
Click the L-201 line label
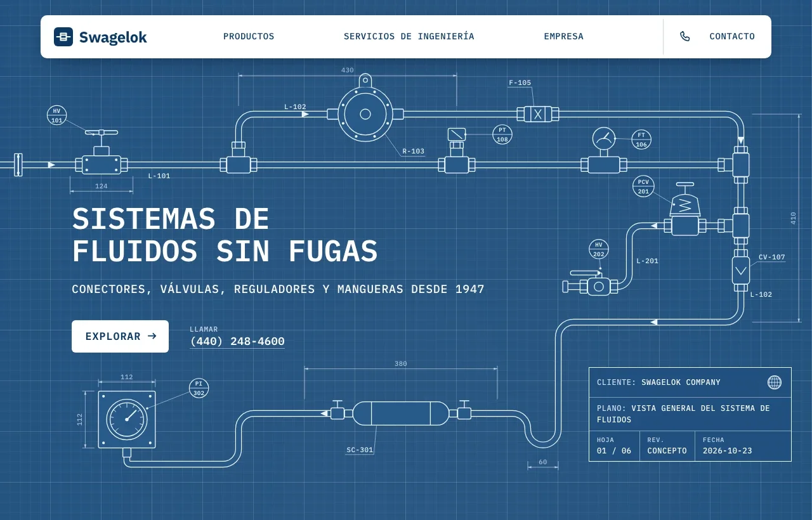(x=647, y=261)
